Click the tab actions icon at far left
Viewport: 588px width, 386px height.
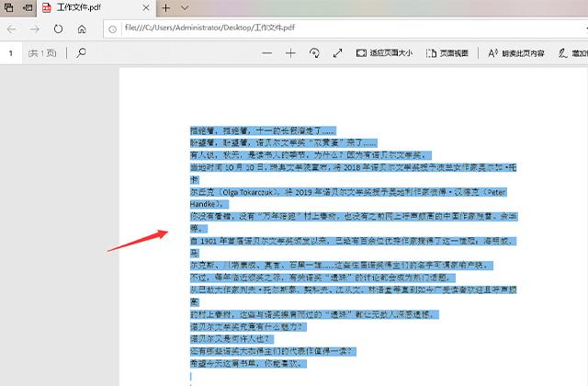(x=8, y=7)
